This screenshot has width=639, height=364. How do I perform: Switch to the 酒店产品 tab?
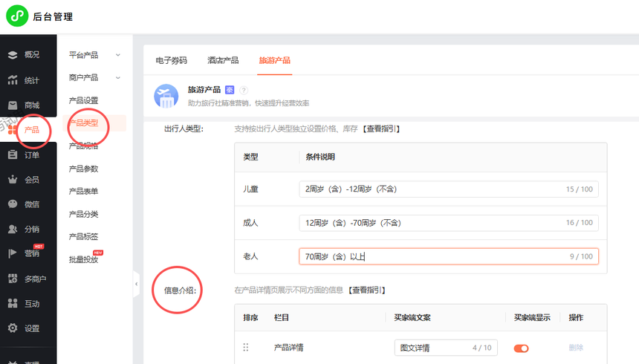point(223,60)
